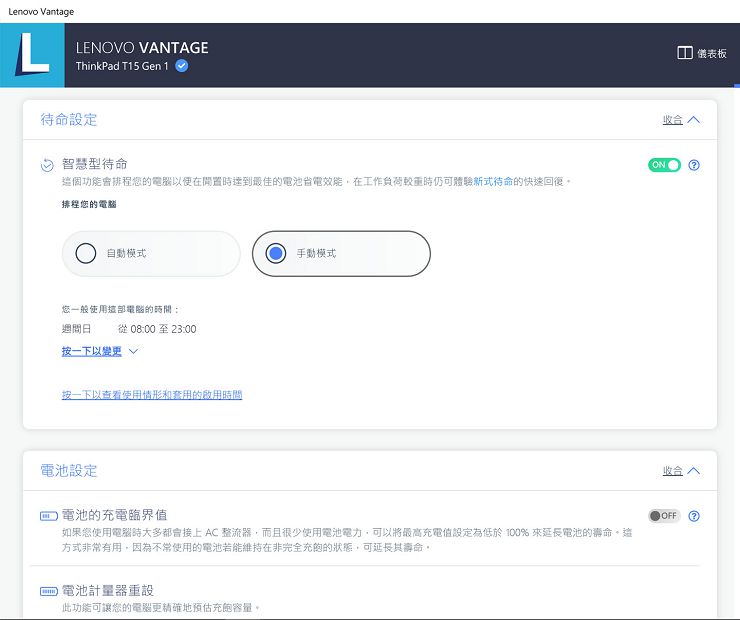Viewport: 740px width, 620px height.
Task: Click the 智慧型待命 smart standby icon
Action: (x=47, y=166)
